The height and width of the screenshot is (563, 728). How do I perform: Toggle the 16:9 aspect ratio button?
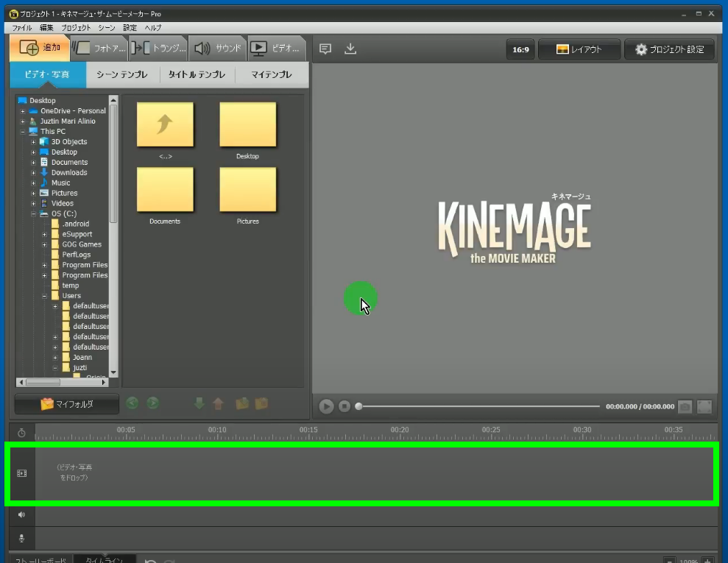click(520, 49)
